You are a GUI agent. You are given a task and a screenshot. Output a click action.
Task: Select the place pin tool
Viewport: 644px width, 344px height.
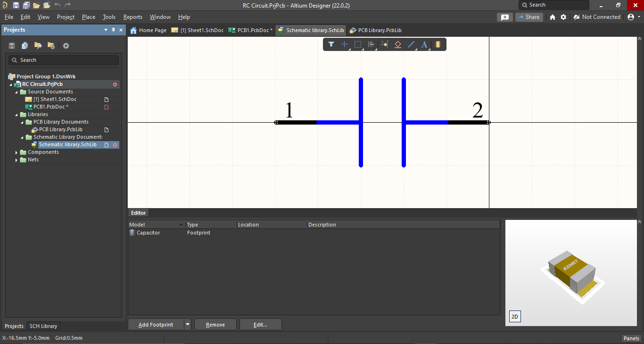[384, 44]
